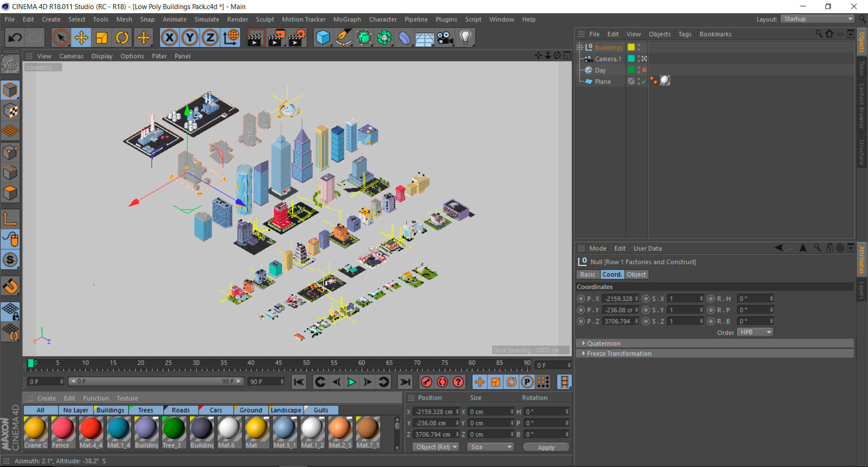Open Edit Render Settings gear clapperboard
The width and height of the screenshot is (868, 467).
tap(297, 38)
